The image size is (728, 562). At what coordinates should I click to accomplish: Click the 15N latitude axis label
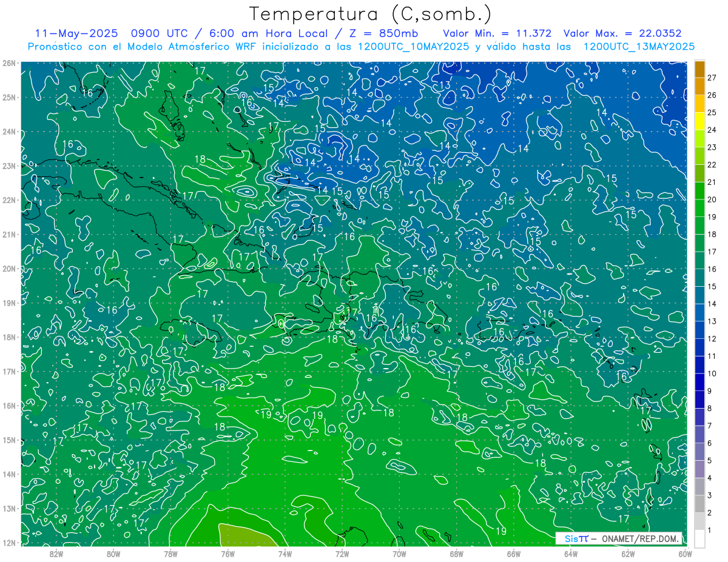pos(8,440)
